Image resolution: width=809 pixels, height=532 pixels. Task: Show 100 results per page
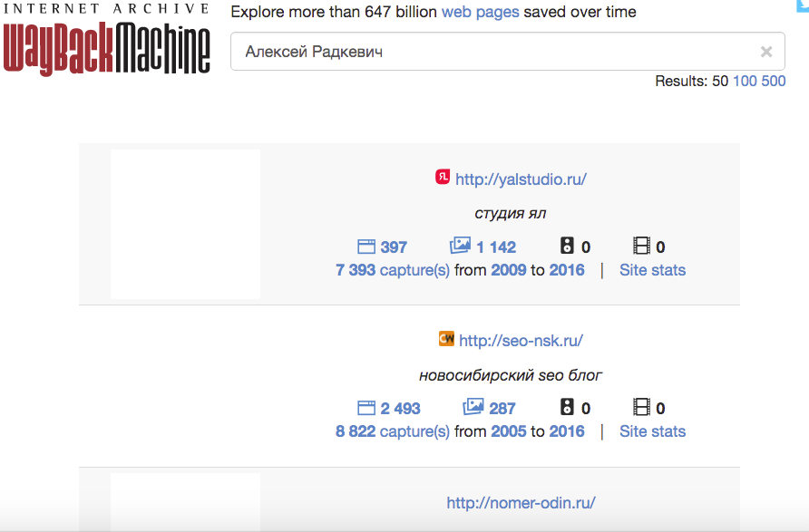[745, 81]
